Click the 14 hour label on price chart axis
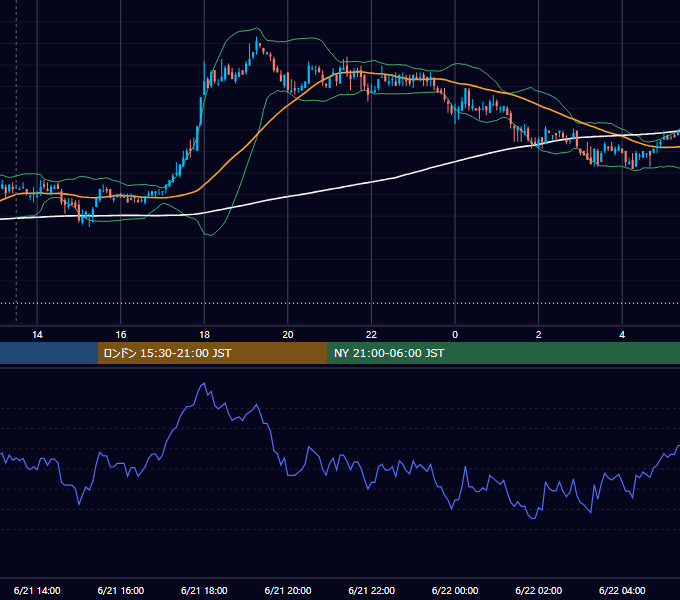The height and width of the screenshot is (600, 680). 37,335
